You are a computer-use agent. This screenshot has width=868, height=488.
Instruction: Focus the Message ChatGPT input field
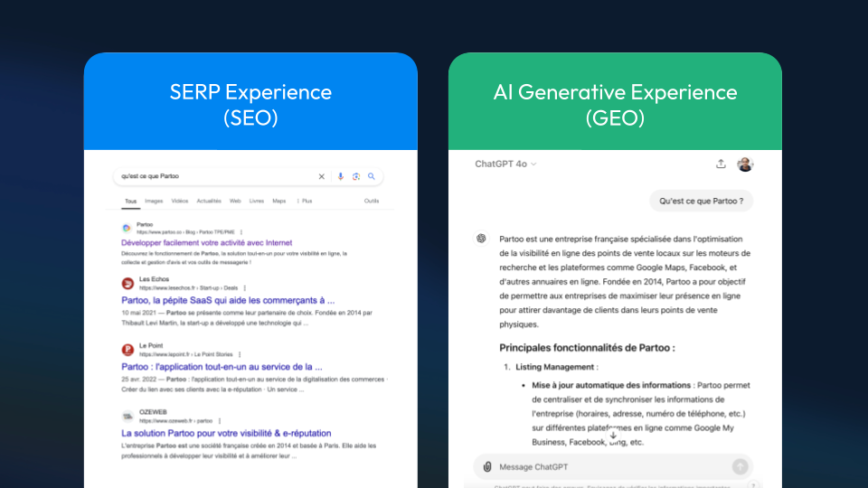(612, 467)
